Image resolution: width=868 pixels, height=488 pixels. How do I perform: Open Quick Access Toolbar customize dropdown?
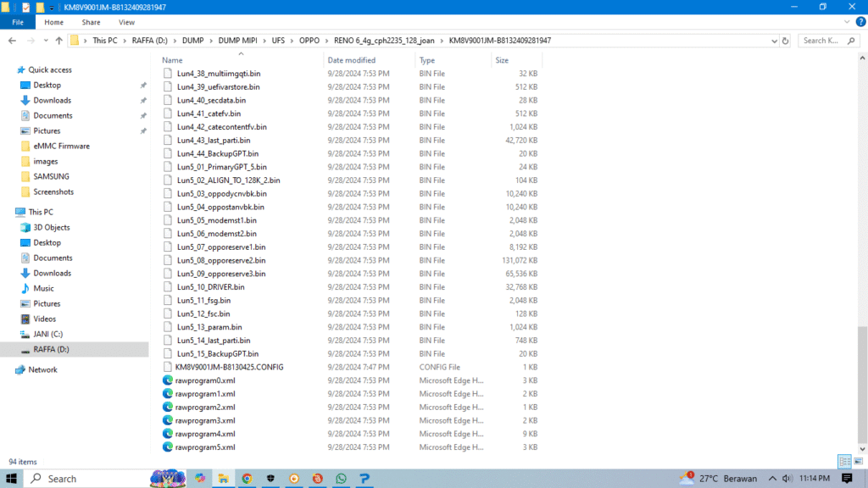click(x=52, y=8)
